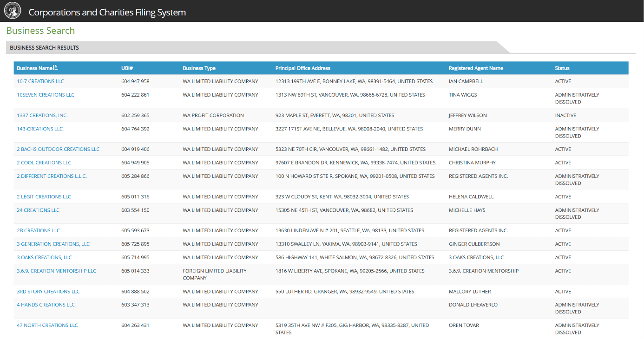
Task: Click FOREIGN LIMITED LIABILITY COMPANY type cell
Action: 215,274
